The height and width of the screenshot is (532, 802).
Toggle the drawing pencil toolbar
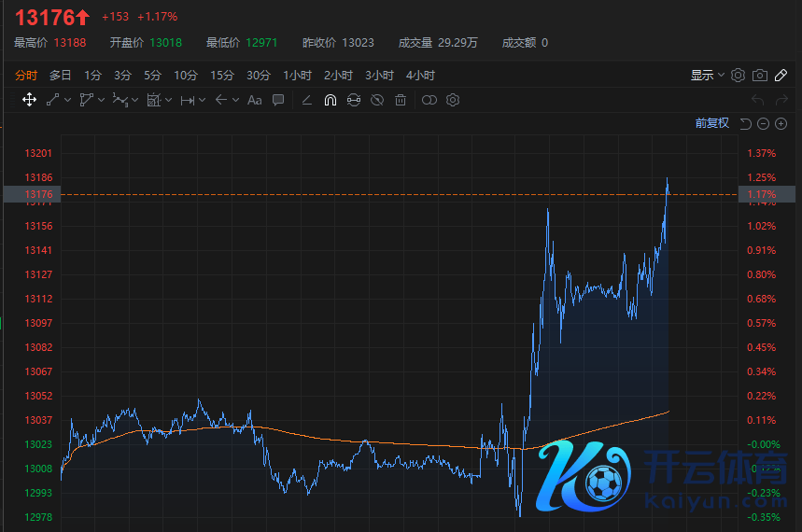click(x=781, y=76)
